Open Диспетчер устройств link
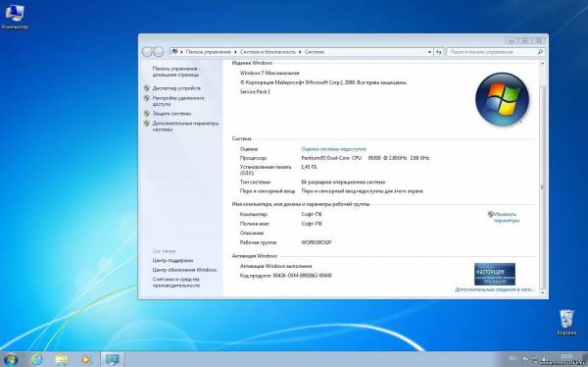 [x=176, y=88]
